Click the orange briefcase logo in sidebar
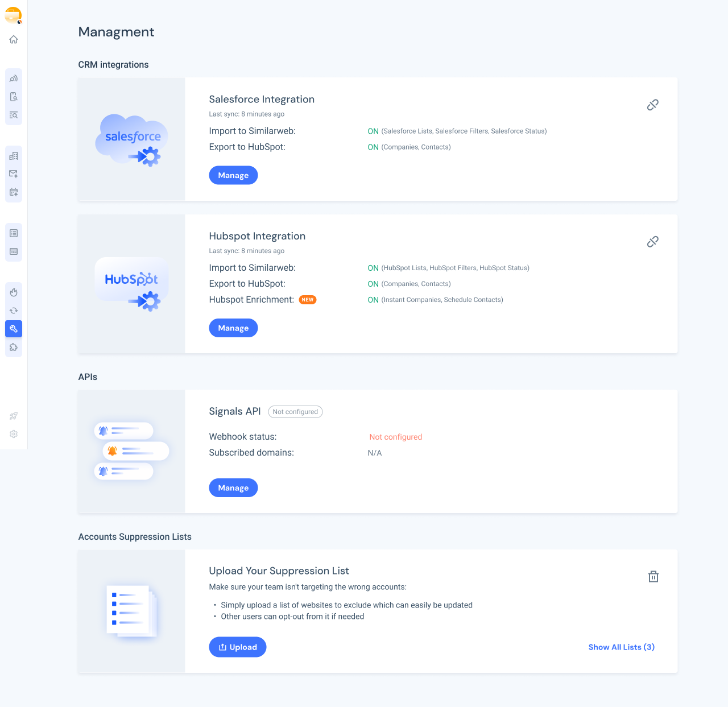The width and height of the screenshot is (728, 707). tap(13, 15)
